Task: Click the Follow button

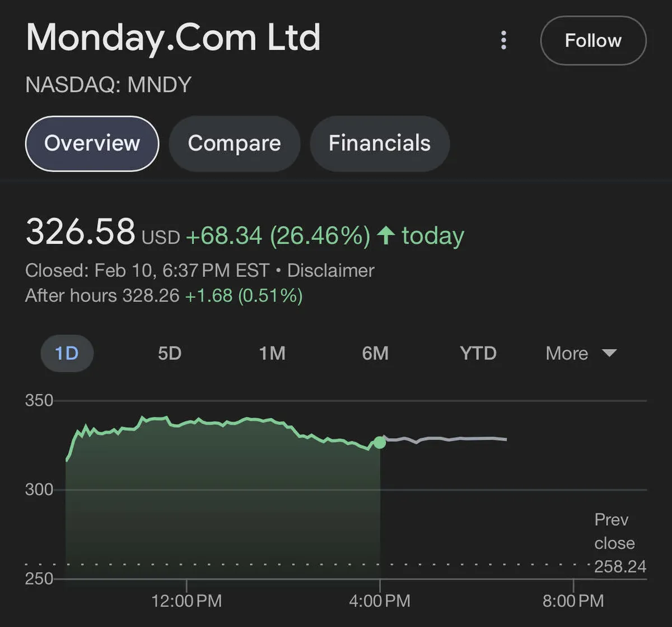Action: click(x=593, y=40)
